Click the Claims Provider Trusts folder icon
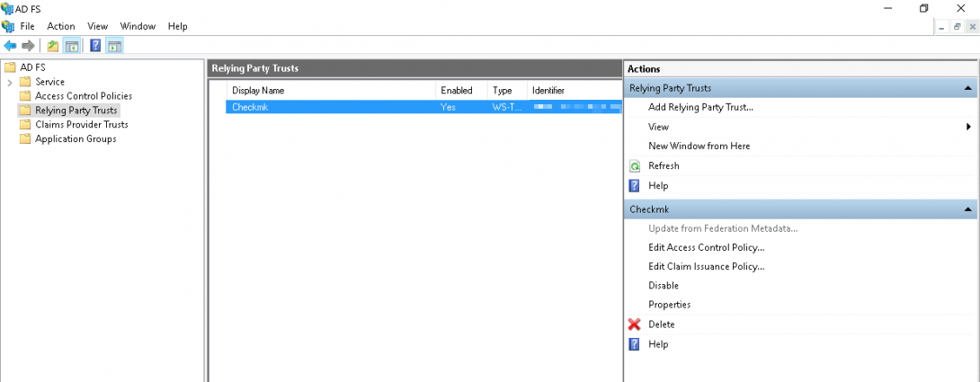This screenshot has width=980, height=382. pyautogui.click(x=25, y=124)
